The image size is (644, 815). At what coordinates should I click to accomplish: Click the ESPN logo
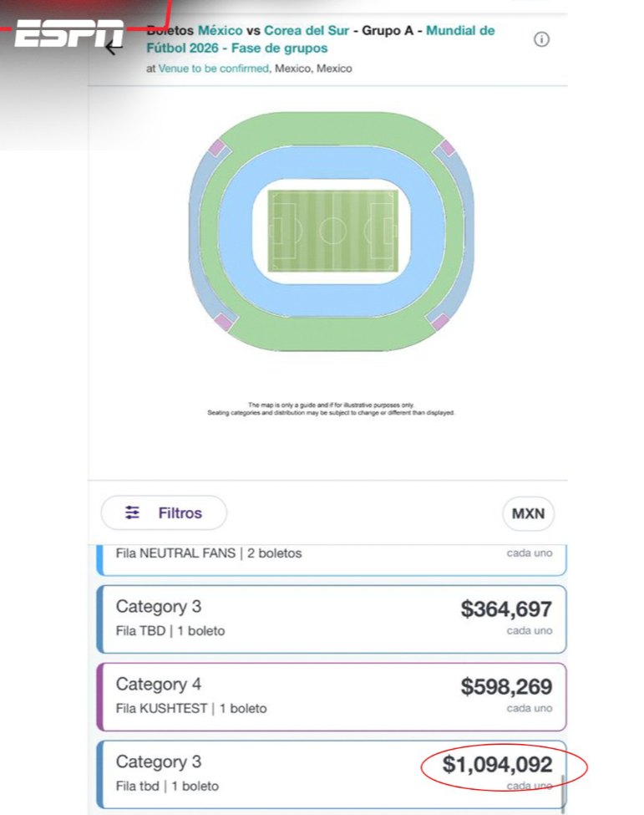click(68, 33)
